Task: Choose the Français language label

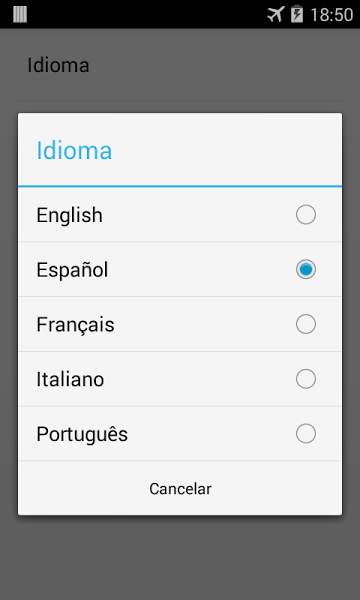Action: tap(75, 325)
